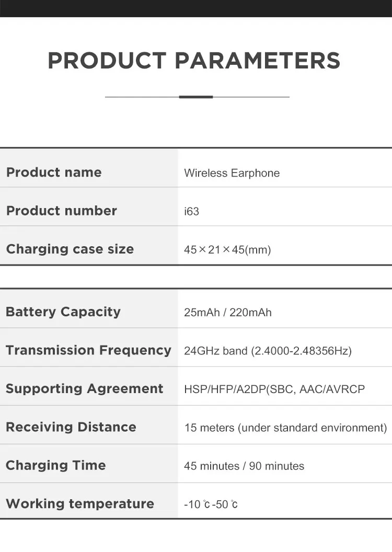
Task: Select the -10℃-50℃ temperature value
Action: (x=211, y=504)
